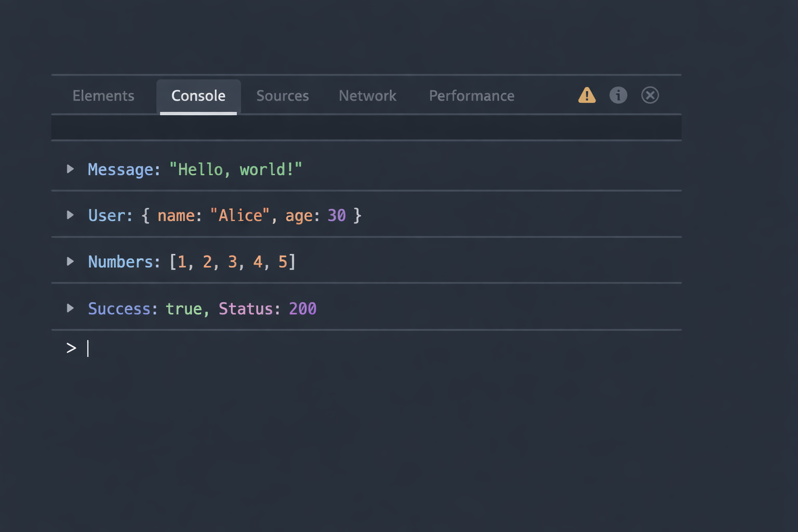Image resolution: width=798 pixels, height=532 pixels.
Task: Click the circled X icon
Action: click(649, 96)
